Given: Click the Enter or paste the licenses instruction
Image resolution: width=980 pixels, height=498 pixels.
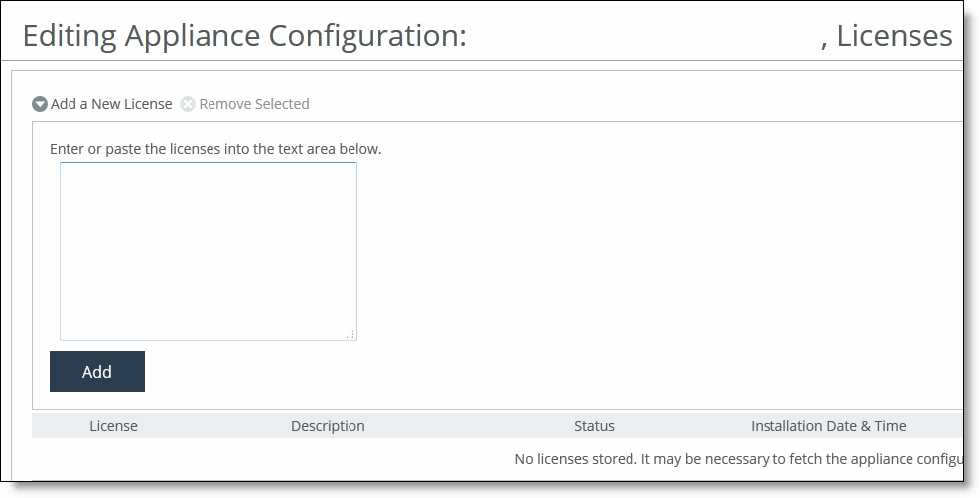Looking at the screenshot, I should coord(215,149).
